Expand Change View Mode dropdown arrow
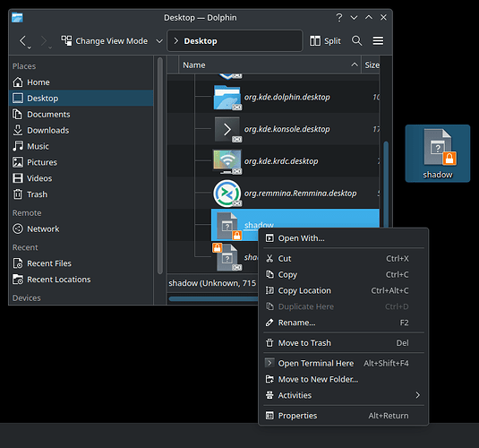The width and height of the screenshot is (479, 448). coord(159,41)
